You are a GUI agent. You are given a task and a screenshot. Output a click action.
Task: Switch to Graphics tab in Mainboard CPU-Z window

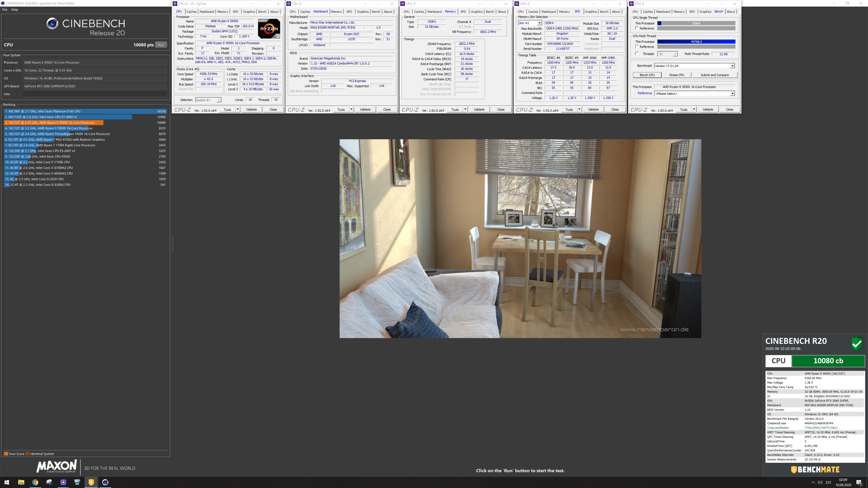363,12
